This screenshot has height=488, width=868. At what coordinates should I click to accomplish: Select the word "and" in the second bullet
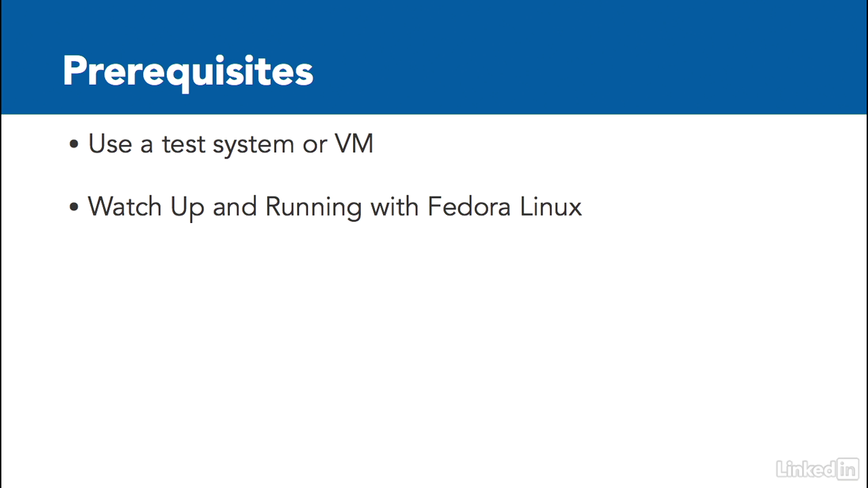click(x=235, y=206)
